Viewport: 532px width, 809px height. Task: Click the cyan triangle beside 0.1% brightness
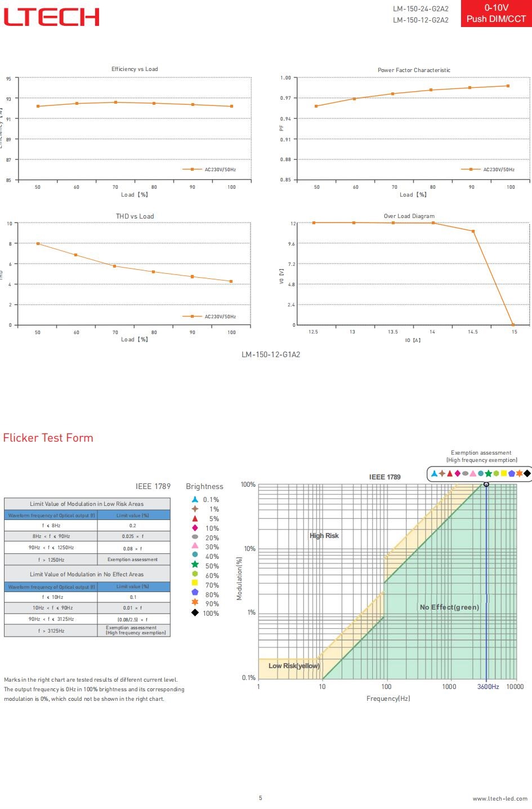pyautogui.click(x=195, y=499)
